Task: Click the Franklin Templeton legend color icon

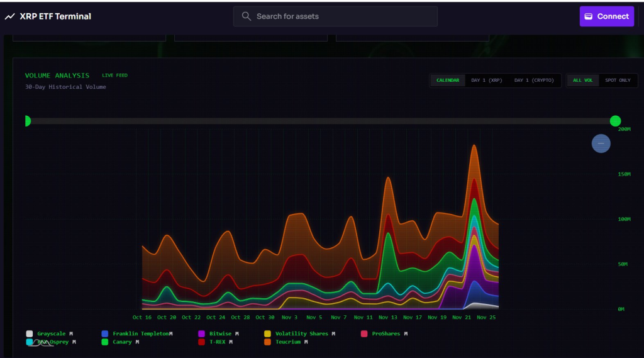Action: coord(105,333)
